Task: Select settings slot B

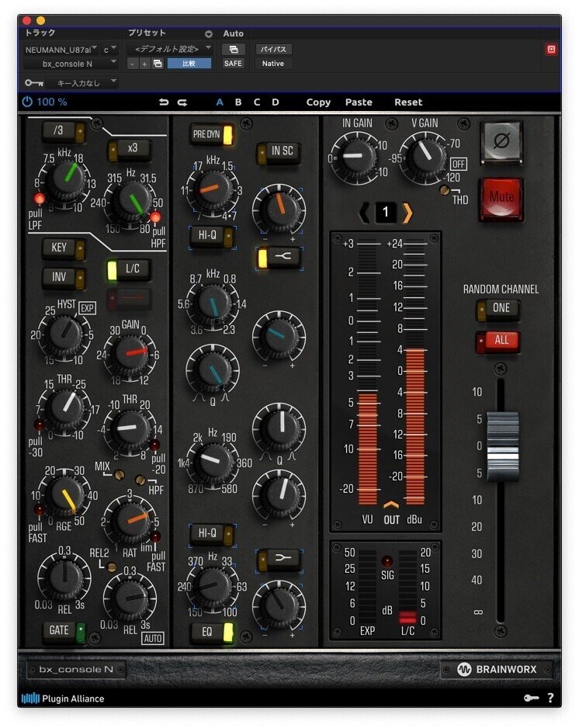Action: click(x=238, y=102)
